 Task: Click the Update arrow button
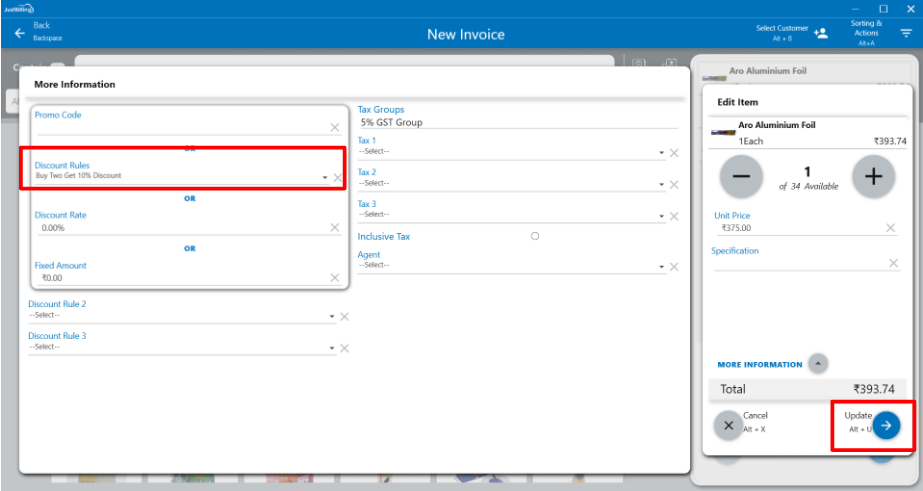[x=886, y=425]
